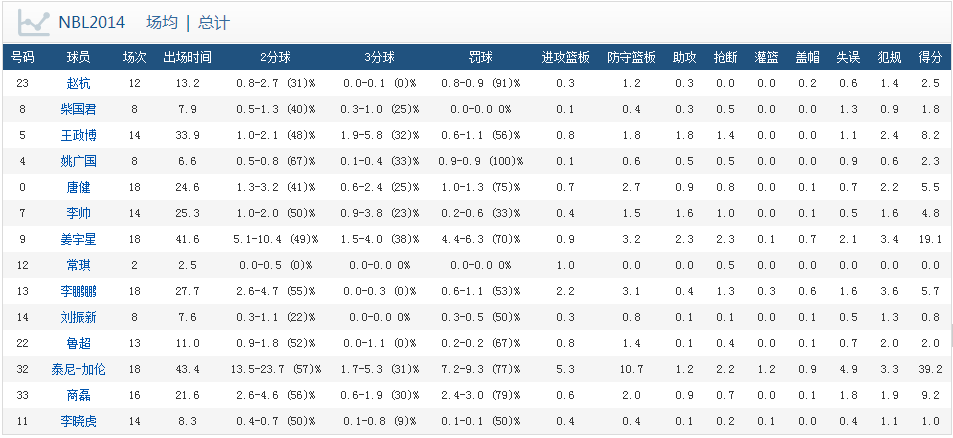Open player 王政博 profile link
The image size is (953, 438).
(x=78, y=135)
